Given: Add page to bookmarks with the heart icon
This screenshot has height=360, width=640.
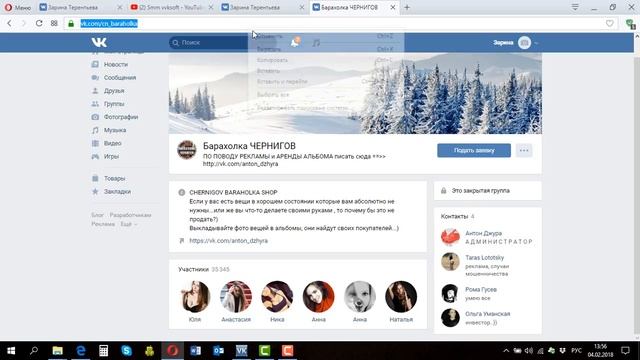Looking at the screenshot, I should pos(609,23).
